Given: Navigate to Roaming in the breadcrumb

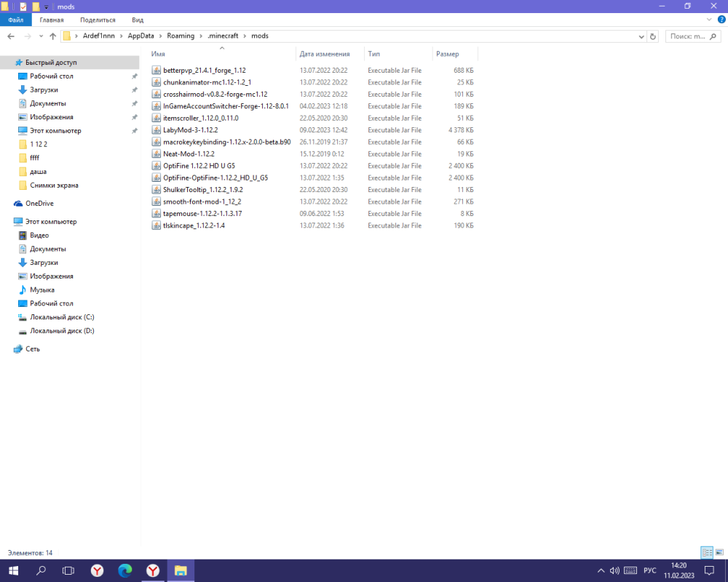Looking at the screenshot, I should [181, 36].
